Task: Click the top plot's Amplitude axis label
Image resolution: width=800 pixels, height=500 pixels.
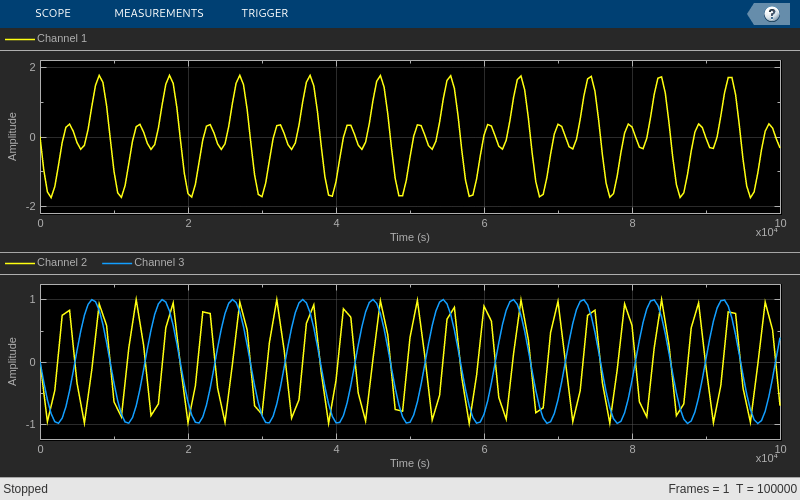Action: coord(12,136)
